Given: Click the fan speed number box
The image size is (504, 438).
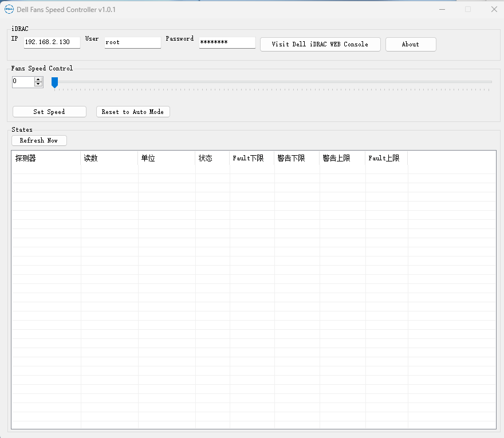Looking at the screenshot, I should [23, 82].
